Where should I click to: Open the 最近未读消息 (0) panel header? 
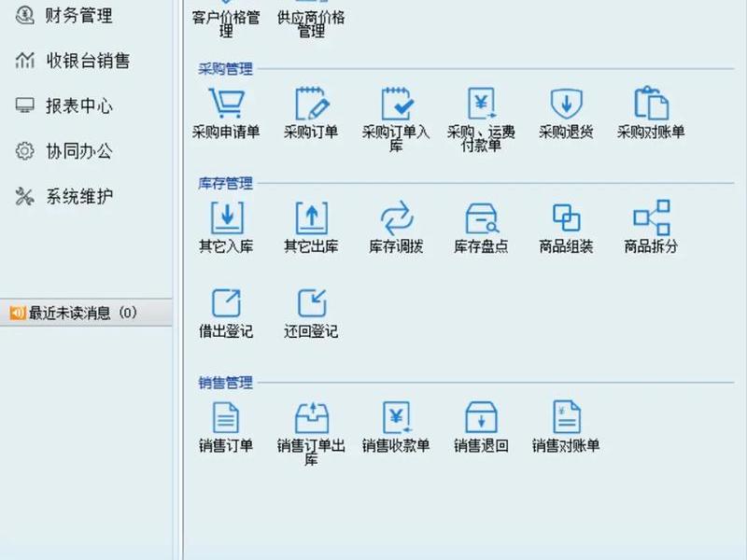pos(86,313)
